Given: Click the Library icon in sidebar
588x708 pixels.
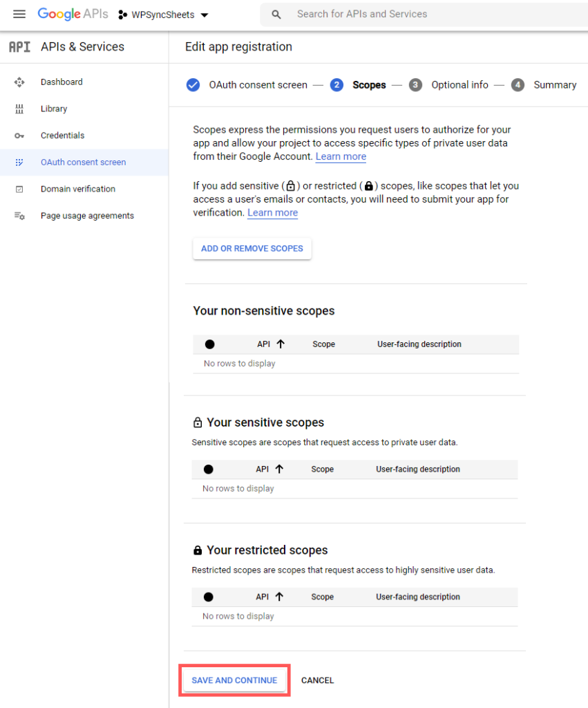Looking at the screenshot, I should 19,109.
